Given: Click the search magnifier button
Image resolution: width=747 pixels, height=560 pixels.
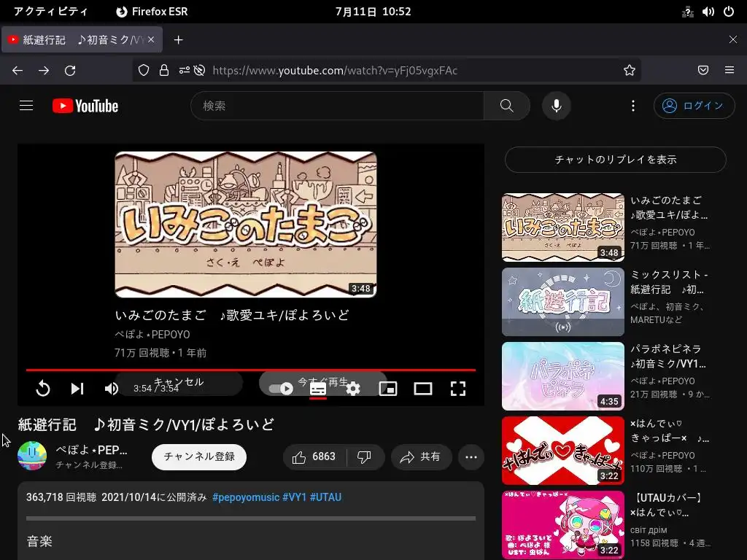Looking at the screenshot, I should pos(506,106).
